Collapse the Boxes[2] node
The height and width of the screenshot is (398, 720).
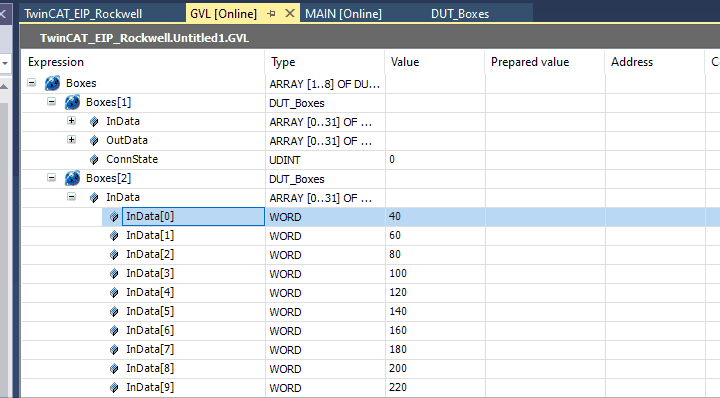(51, 178)
